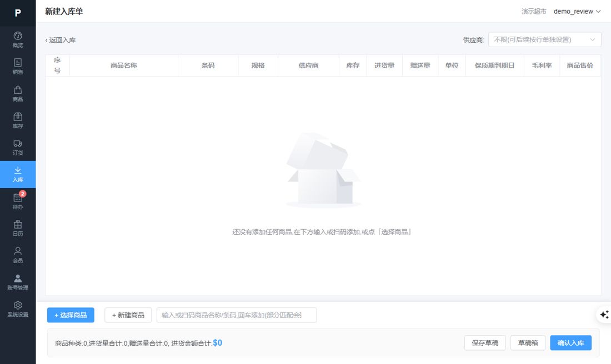Open the 系统设置 system settings icon
Image resolution: width=611 pixels, height=364 pixels.
[x=18, y=309]
